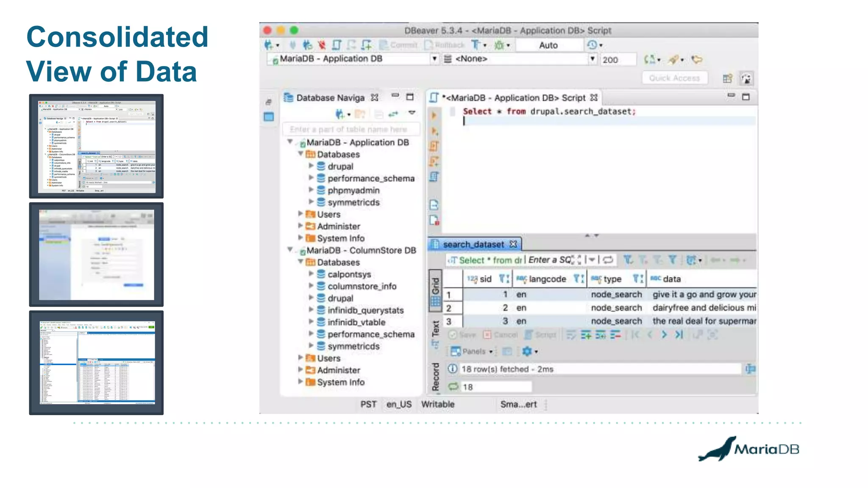Viewport: 868px width, 488px height.
Task: Click the link-with-editor arrows in Database Navigator
Action: (394, 114)
